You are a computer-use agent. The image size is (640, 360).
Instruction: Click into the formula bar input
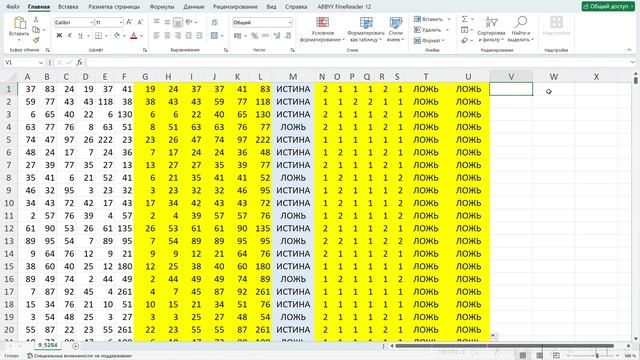(x=357, y=62)
